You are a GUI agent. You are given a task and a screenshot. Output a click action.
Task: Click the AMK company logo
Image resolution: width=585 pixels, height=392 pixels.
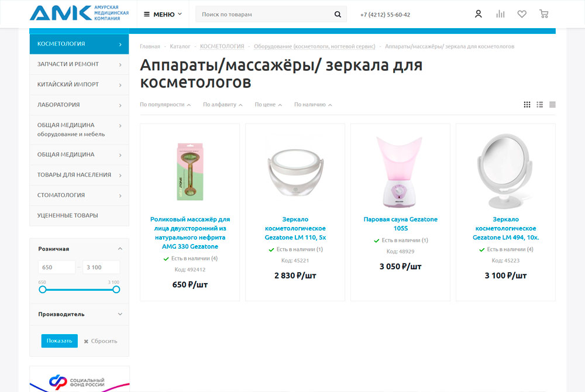pos(80,13)
